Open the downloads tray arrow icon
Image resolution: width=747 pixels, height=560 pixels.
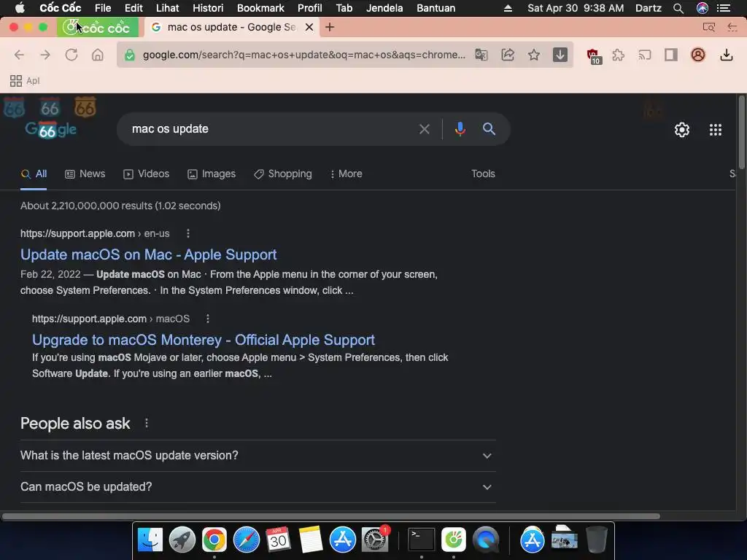click(726, 55)
